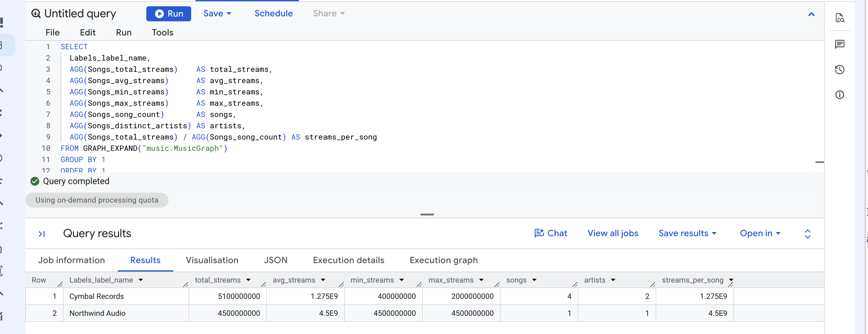
Task: Open the Save results dropdown
Action: pos(687,233)
